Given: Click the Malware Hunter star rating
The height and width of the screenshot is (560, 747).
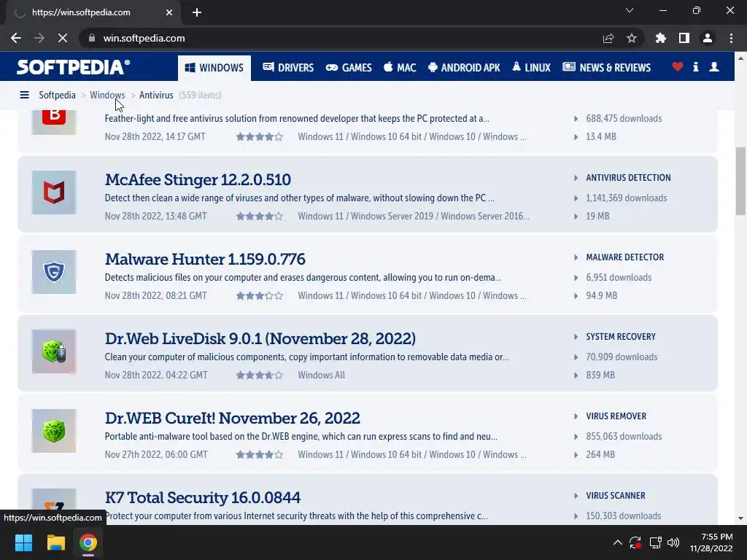Looking at the screenshot, I should [260, 296].
